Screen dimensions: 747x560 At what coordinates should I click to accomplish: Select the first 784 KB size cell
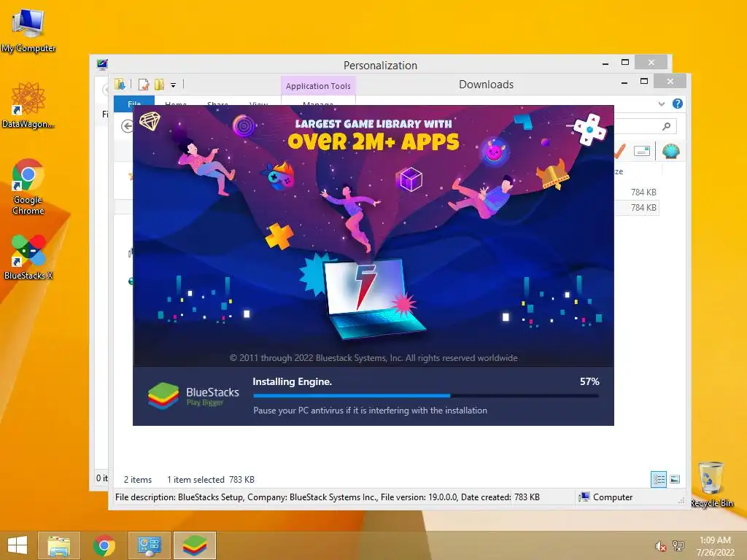click(643, 192)
